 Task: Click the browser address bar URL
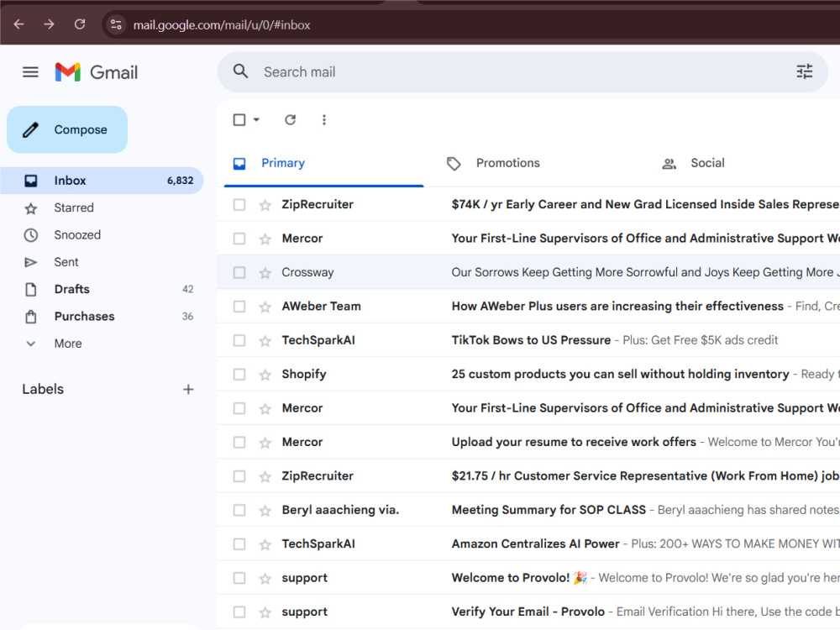coord(221,25)
